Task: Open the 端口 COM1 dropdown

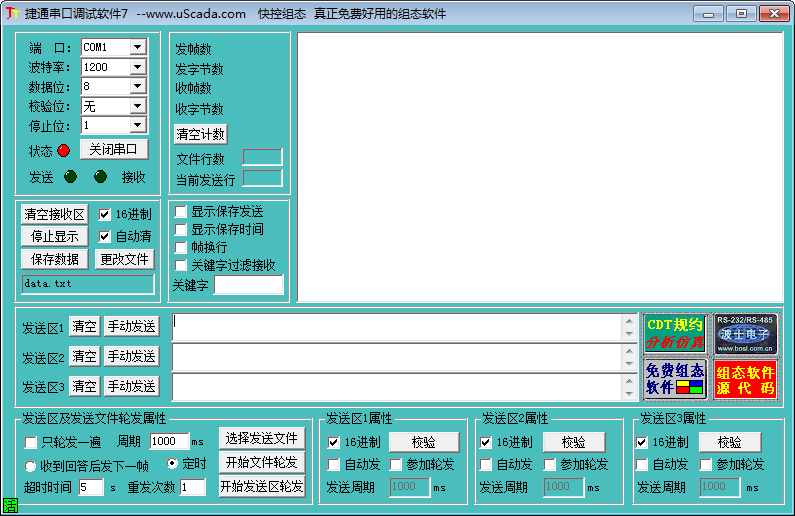Action: tap(138, 47)
